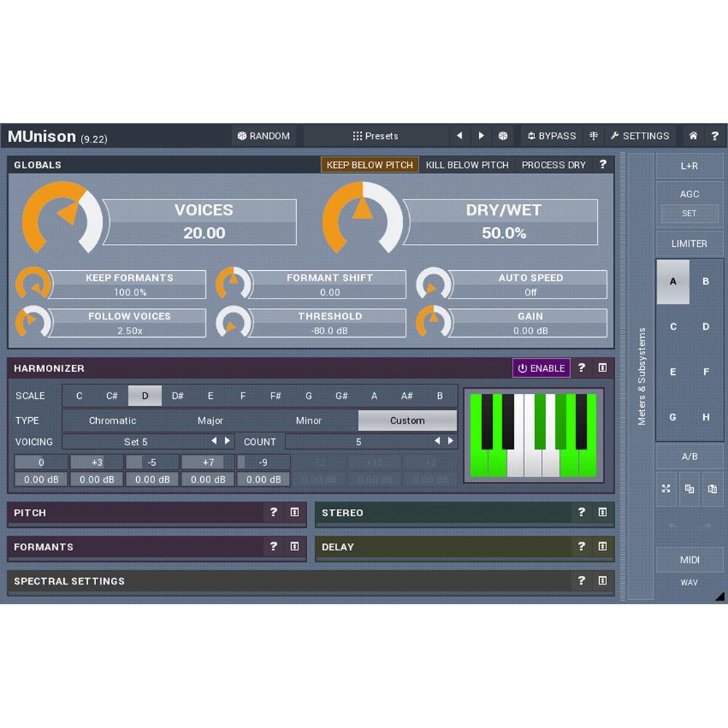
Task: Click the channel configuration icon next to Settings
Action: click(593, 135)
